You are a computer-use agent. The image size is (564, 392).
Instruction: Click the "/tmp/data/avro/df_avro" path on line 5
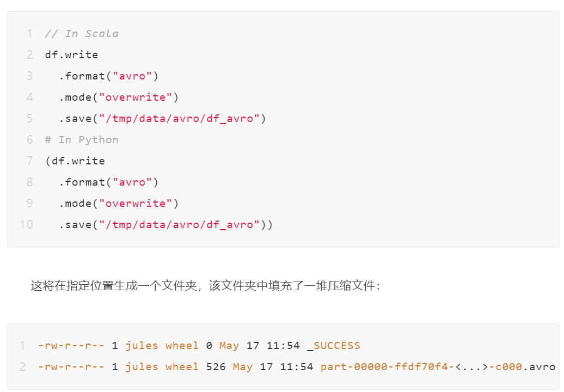click(x=179, y=119)
